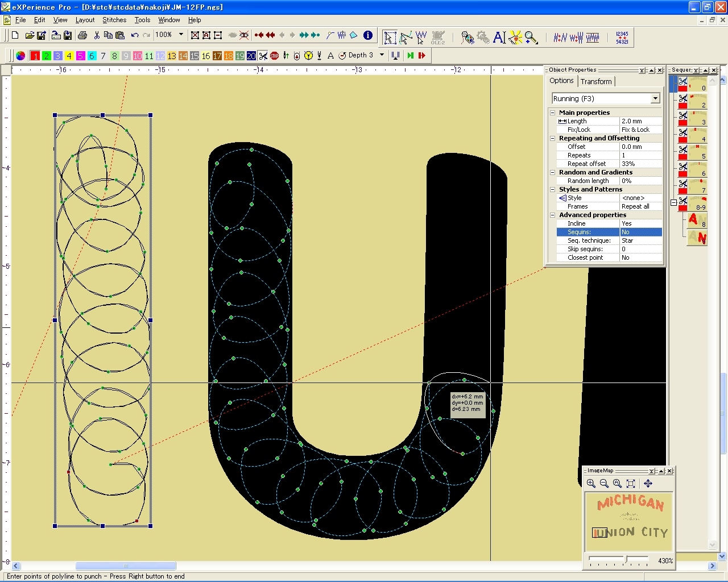The image size is (728, 582).
Task: Click the Repeat offset value 33%
Action: click(641, 164)
